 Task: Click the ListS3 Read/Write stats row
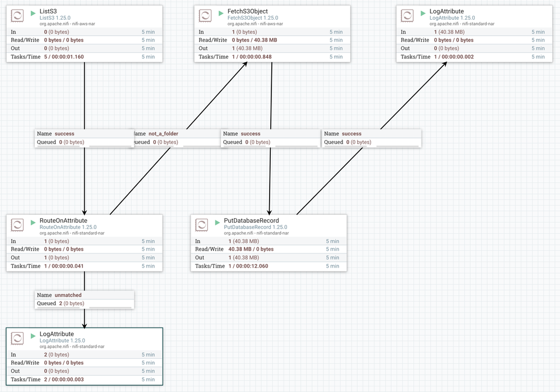click(x=84, y=40)
